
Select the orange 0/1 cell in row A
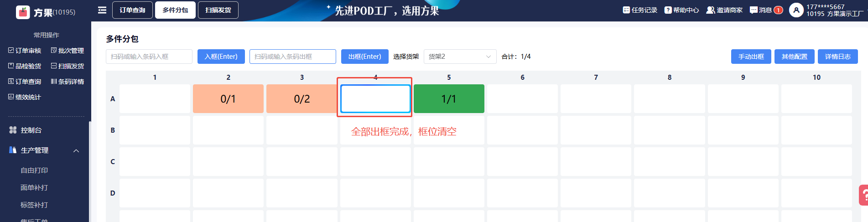pyautogui.click(x=228, y=98)
